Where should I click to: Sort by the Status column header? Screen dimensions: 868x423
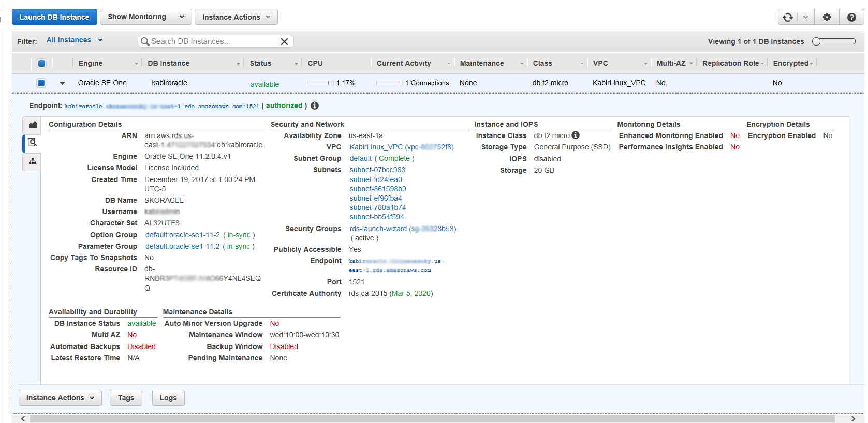coord(273,63)
